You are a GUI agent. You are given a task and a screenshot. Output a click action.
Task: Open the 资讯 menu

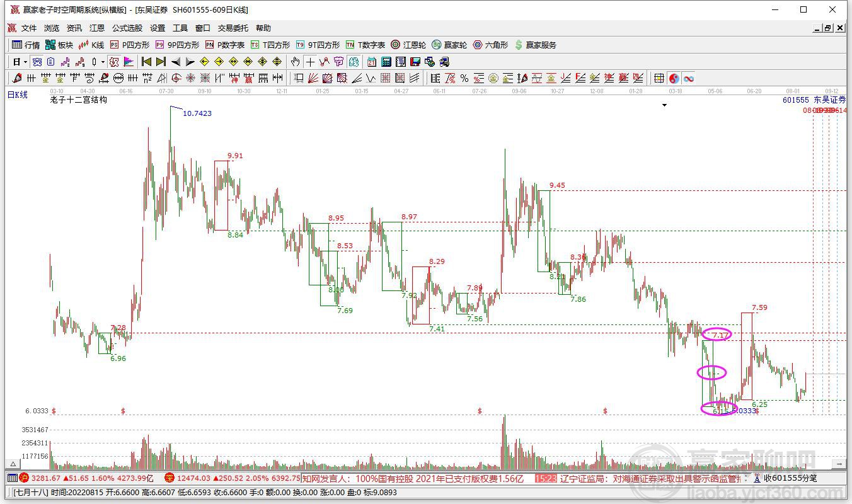pyautogui.click(x=74, y=28)
